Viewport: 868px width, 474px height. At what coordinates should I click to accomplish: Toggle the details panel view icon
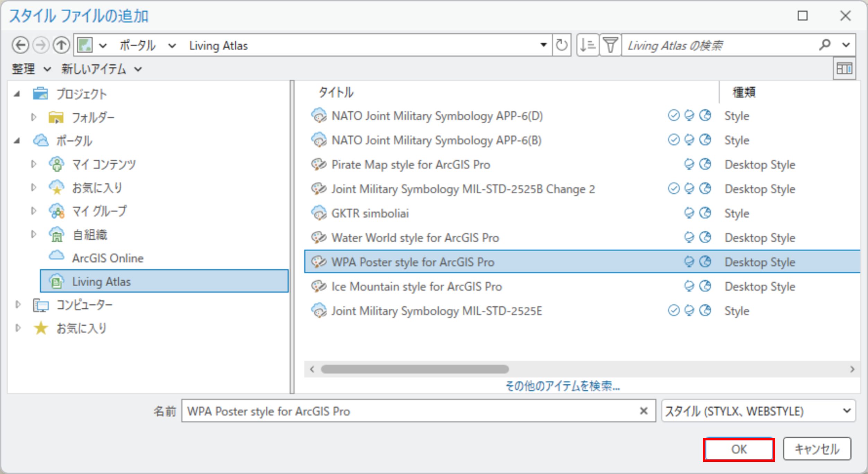pos(844,69)
